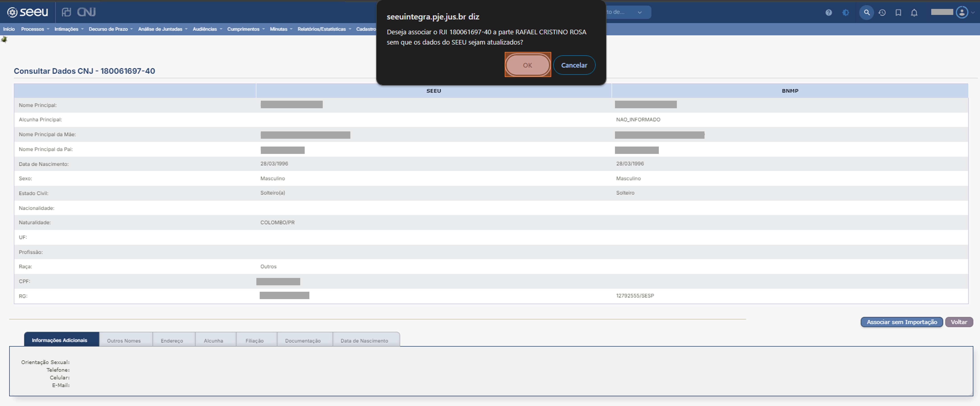Expand the Audiências menu
980x406 pixels.
207,29
